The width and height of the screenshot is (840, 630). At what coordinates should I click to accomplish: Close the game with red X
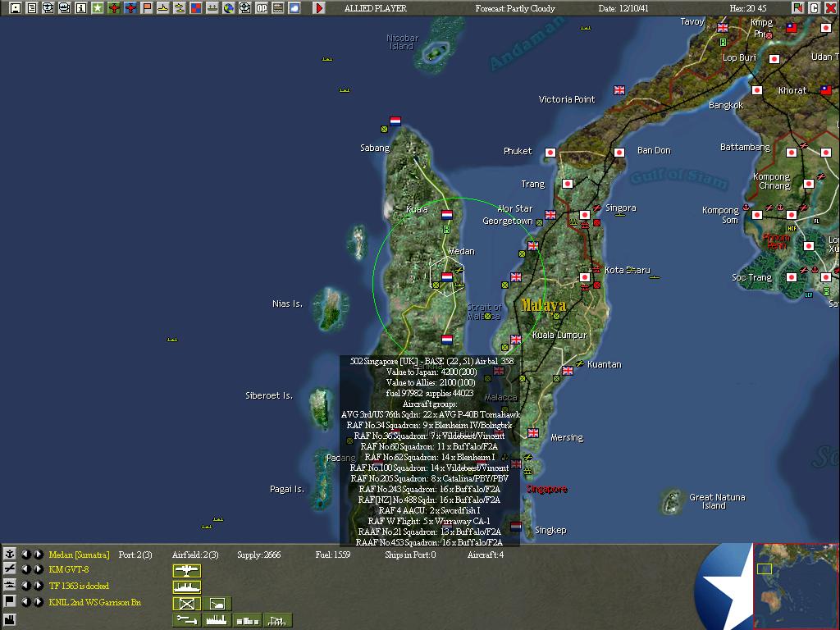click(830, 8)
